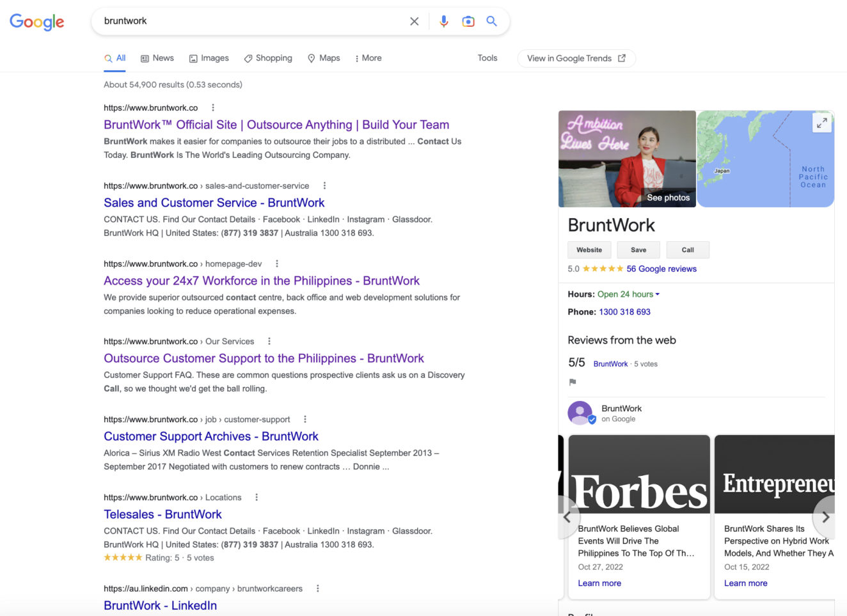The image size is (847, 616).
Task: Open the 56 Google reviews link
Action: [663, 269]
